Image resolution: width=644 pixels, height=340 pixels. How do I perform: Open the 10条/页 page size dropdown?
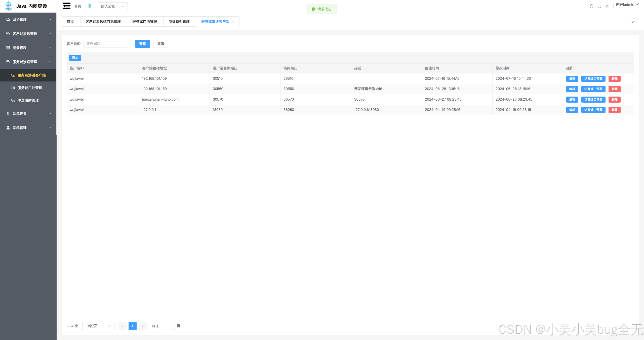click(x=98, y=326)
